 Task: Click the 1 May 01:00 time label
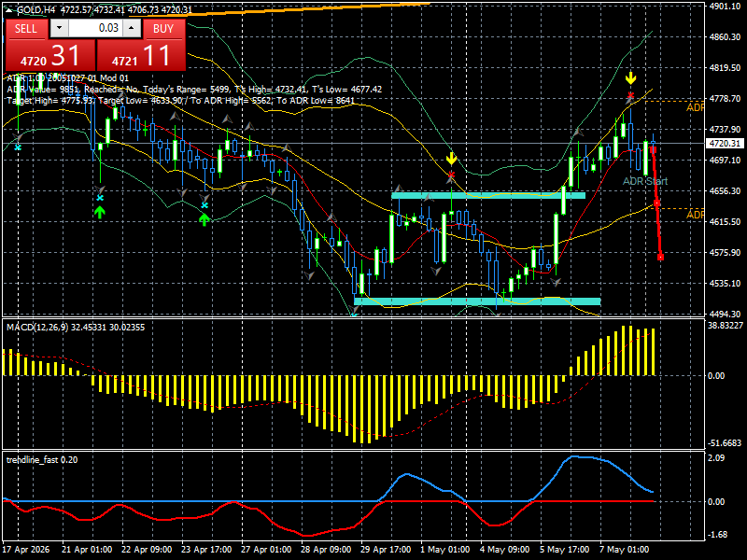[445, 549]
